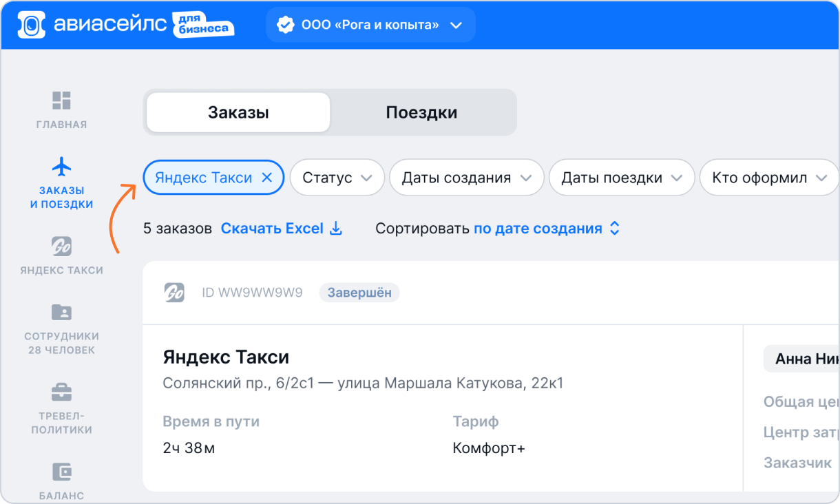Open the Сотрудники folder icon
The height and width of the screenshot is (504, 840).
coord(62,313)
